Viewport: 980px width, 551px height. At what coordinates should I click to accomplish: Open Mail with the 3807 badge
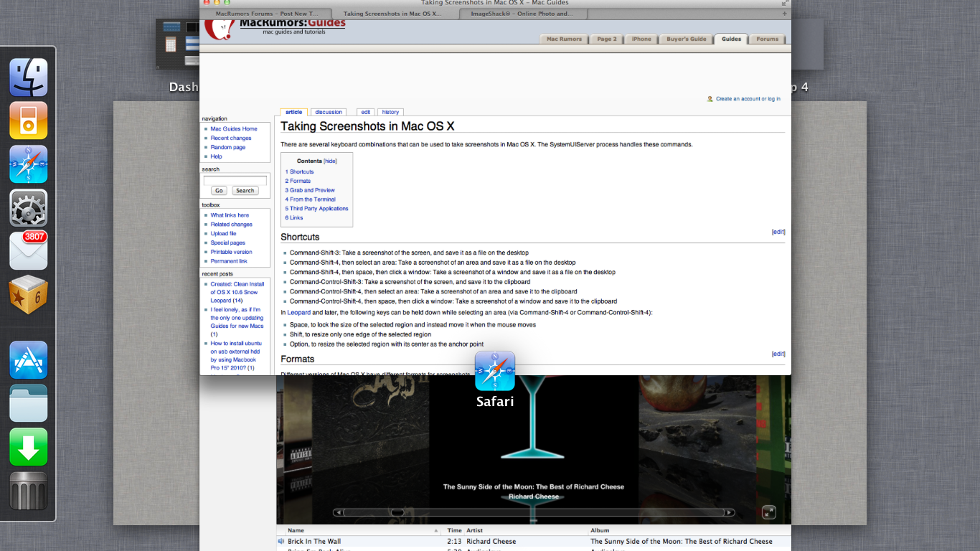pyautogui.click(x=29, y=251)
